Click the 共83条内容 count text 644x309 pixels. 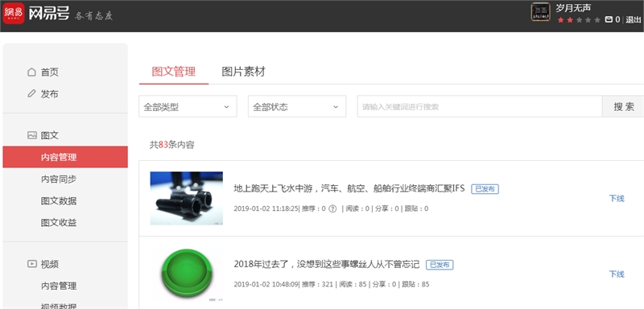tap(171, 145)
